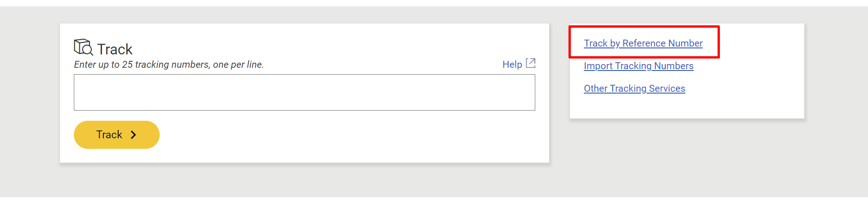Select the 'Track' label on the yellow button
This screenshot has width=868, height=206.
109,135
